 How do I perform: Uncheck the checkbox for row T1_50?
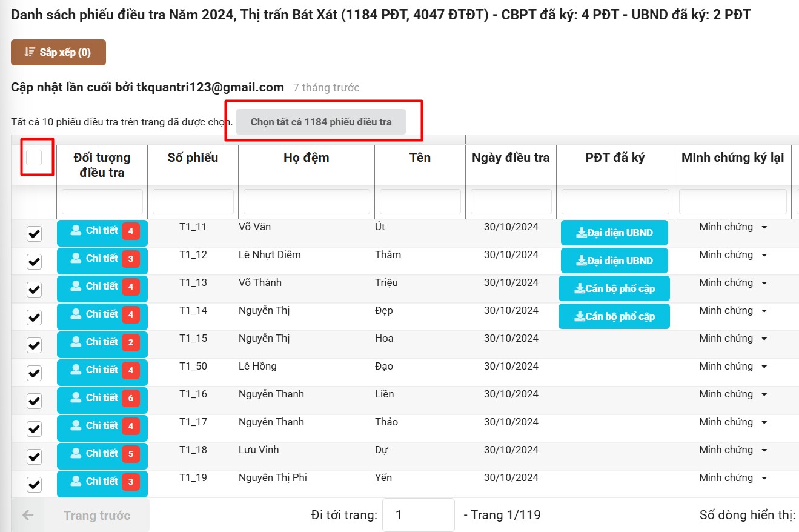pos(35,373)
